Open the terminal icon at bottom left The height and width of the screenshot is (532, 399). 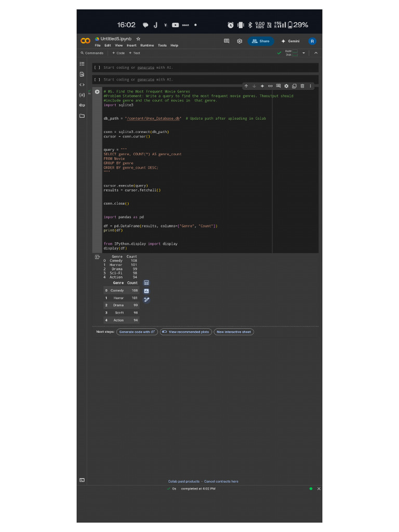coord(82,480)
